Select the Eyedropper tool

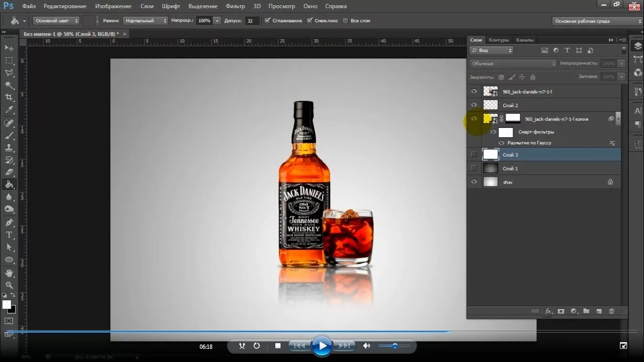coord(9,110)
